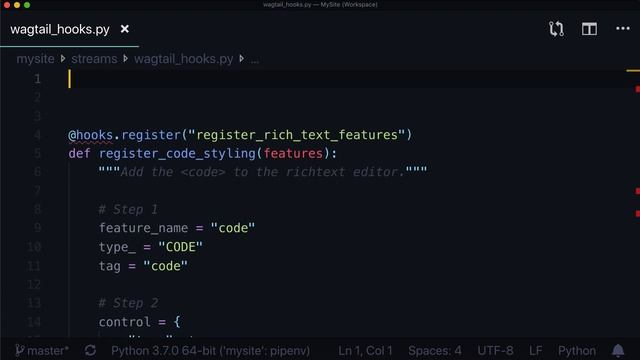This screenshot has height=360, width=640.
Task: Click the streams breadcrumb
Action: tap(94, 59)
